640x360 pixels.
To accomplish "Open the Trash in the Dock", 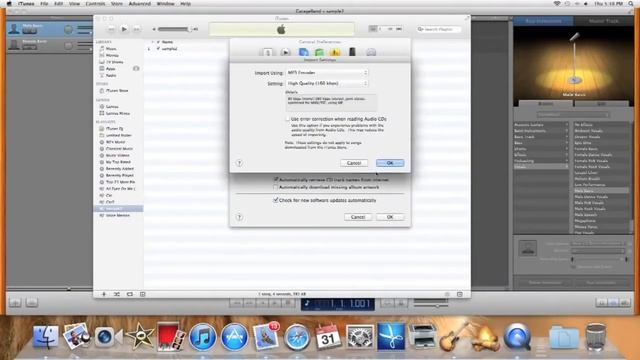I will [595, 337].
